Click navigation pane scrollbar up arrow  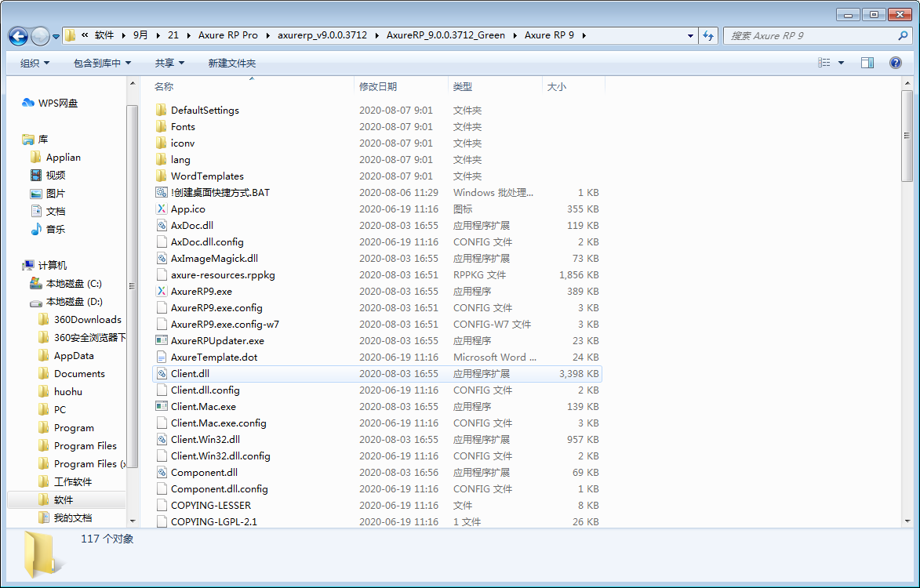click(132, 84)
